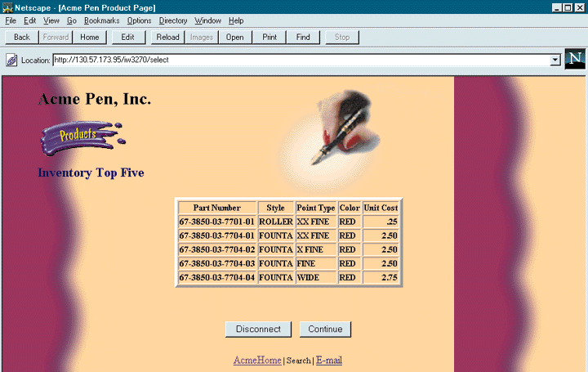The image size is (588, 372).
Task: Click the Find toolbar button
Action: [x=303, y=37]
